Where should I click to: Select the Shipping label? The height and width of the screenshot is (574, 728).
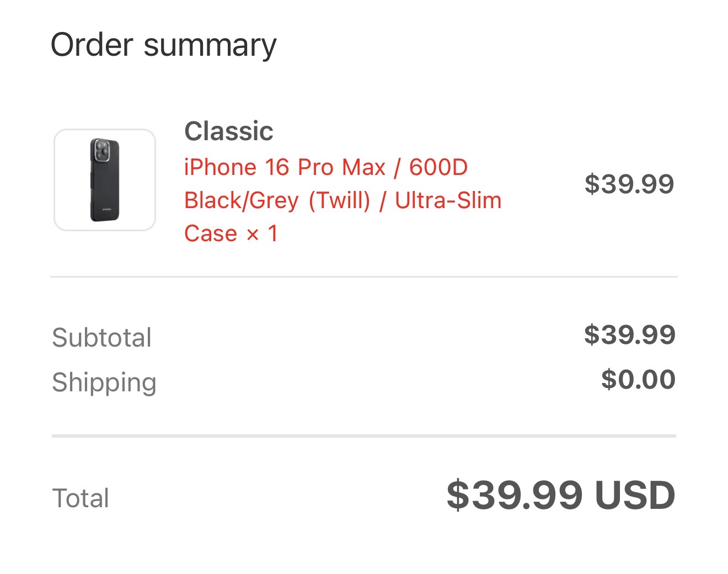(104, 382)
